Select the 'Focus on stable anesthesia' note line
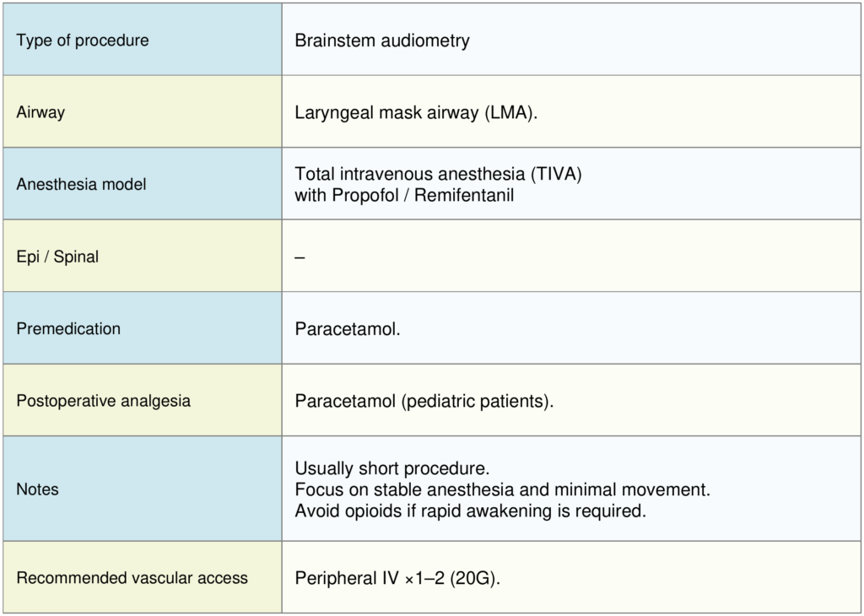This screenshot has height=616, width=864. point(504,489)
